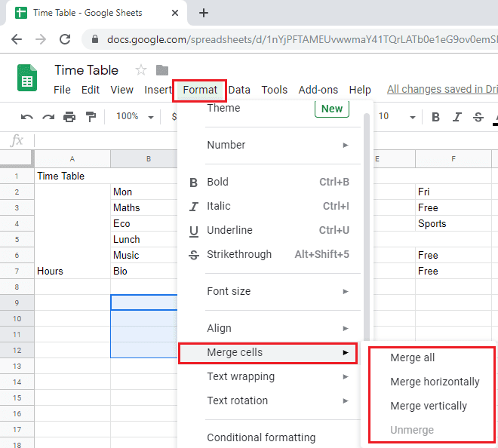This screenshot has height=448, width=498.
Task: Click the Format menu
Action: pos(200,91)
